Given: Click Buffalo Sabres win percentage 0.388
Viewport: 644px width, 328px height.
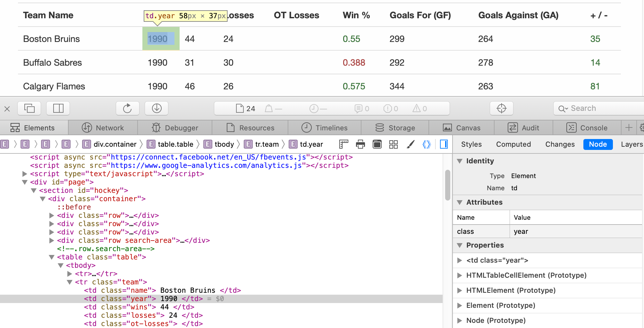Looking at the screenshot, I should [x=354, y=62].
